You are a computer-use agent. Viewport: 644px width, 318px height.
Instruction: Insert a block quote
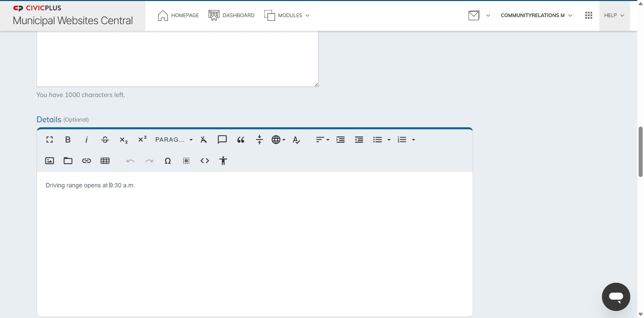(241, 140)
